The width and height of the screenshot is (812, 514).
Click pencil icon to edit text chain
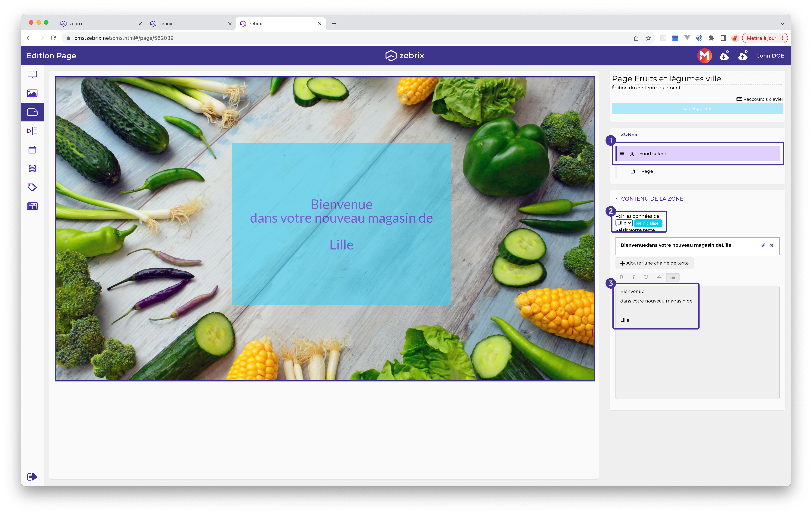(764, 245)
